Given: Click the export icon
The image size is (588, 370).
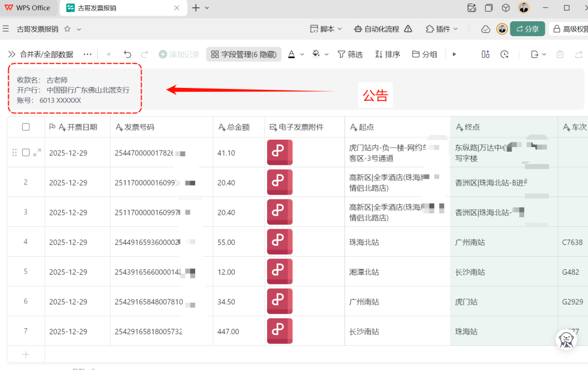Looking at the screenshot, I should [535, 55].
